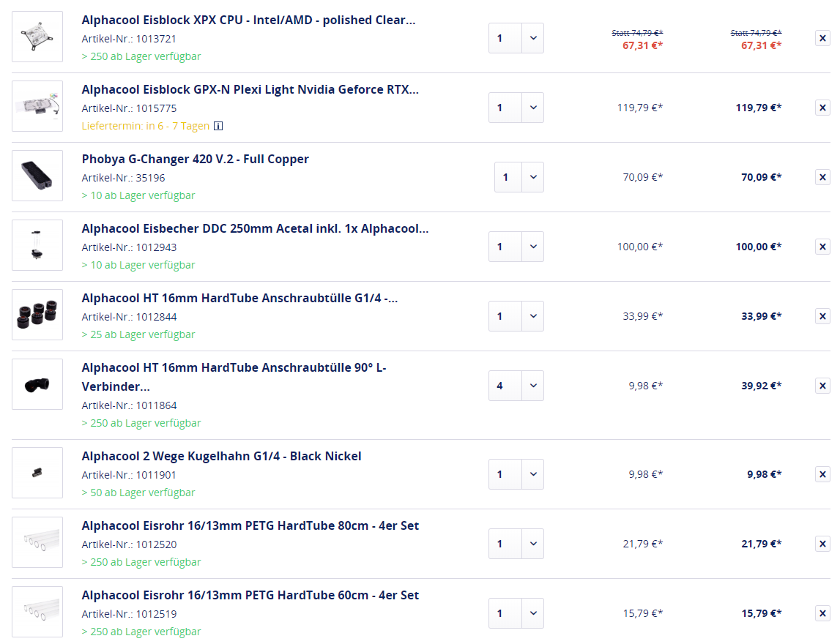The height and width of the screenshot is (644, 840).
Task: Open Phobya G-Changer 420 V.2 product link
Action: (x=195, y=160)
